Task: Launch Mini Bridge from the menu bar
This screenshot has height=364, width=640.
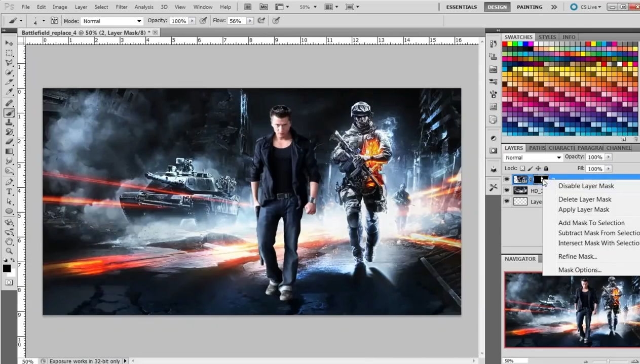Action: (263, 7)
